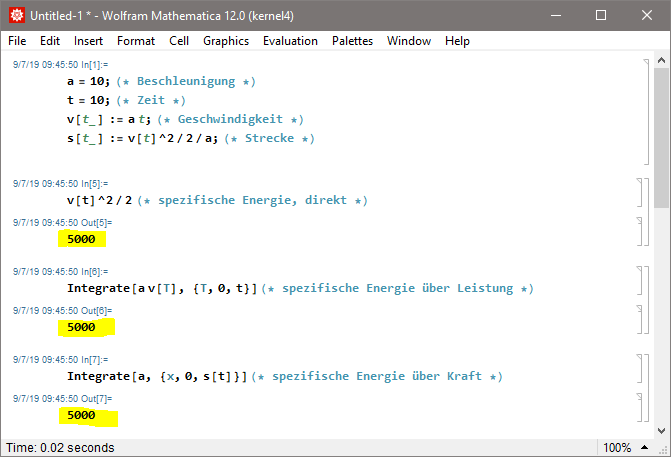Maximize the Mathematica window

click(x=601, y=15)
